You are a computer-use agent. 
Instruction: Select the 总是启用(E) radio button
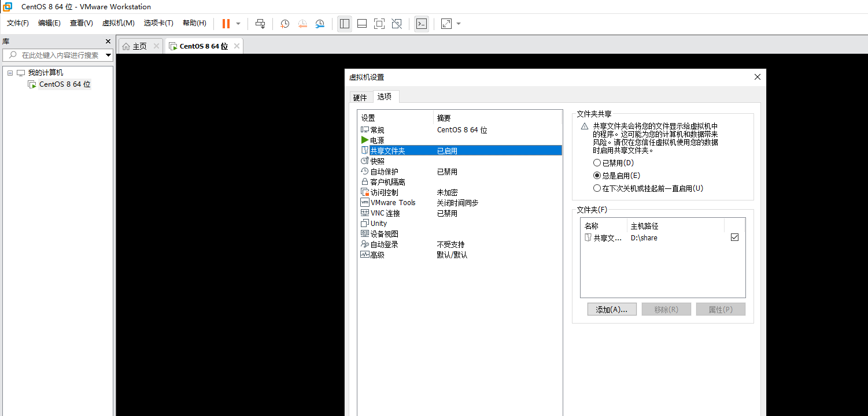point(597,176)
